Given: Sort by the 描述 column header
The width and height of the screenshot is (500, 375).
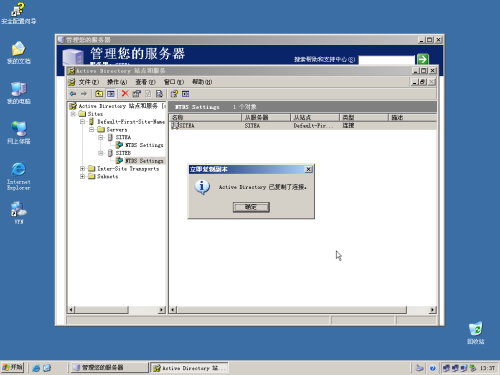Looking at the screenshot, I should pyautogui.click(x=412, y=117).
